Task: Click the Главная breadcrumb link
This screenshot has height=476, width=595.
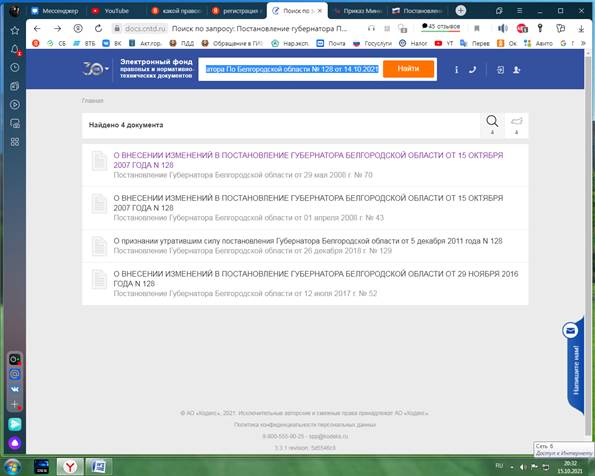Action: [92, 101]
